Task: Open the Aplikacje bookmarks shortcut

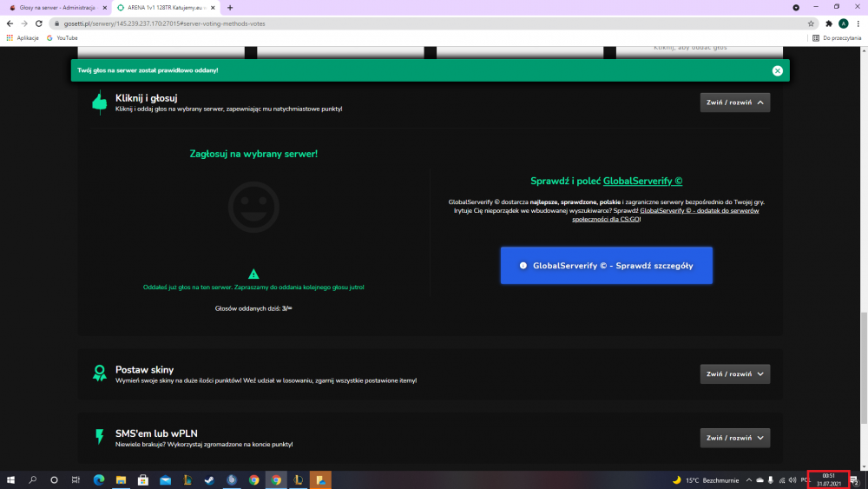Action: coord(23,38)
